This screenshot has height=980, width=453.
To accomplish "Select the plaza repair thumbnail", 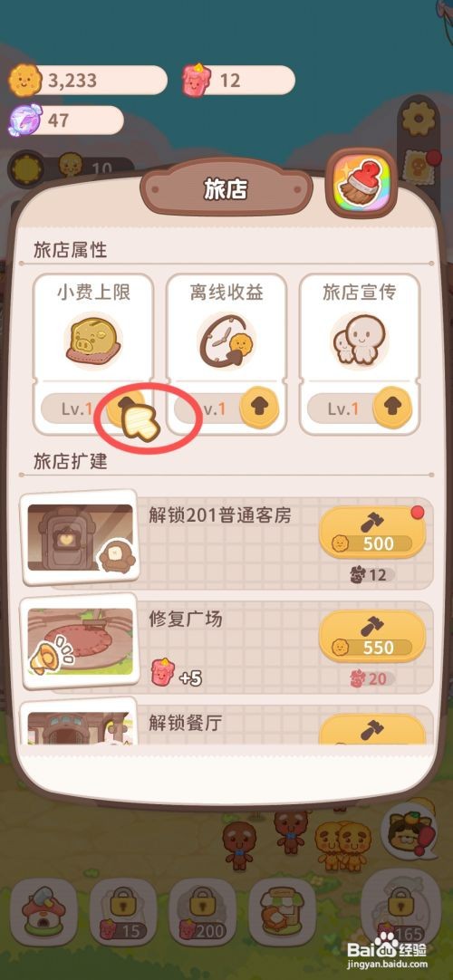I will click(80, 642).
